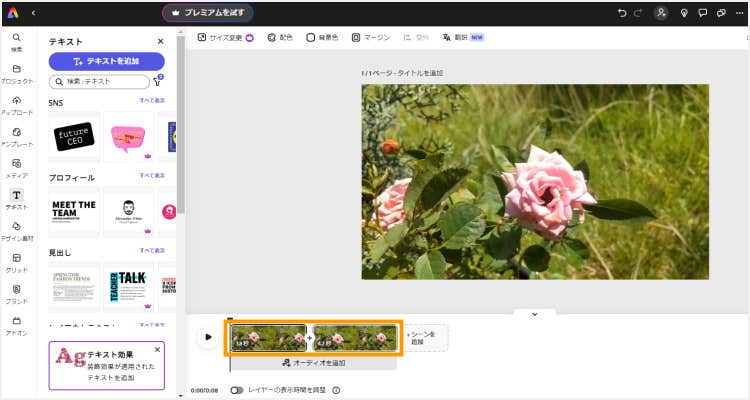Image resolution: width=750 pixels, height=400 pixels.
Task: Open サイズ変更 resize option
Action: pos(225,37)
